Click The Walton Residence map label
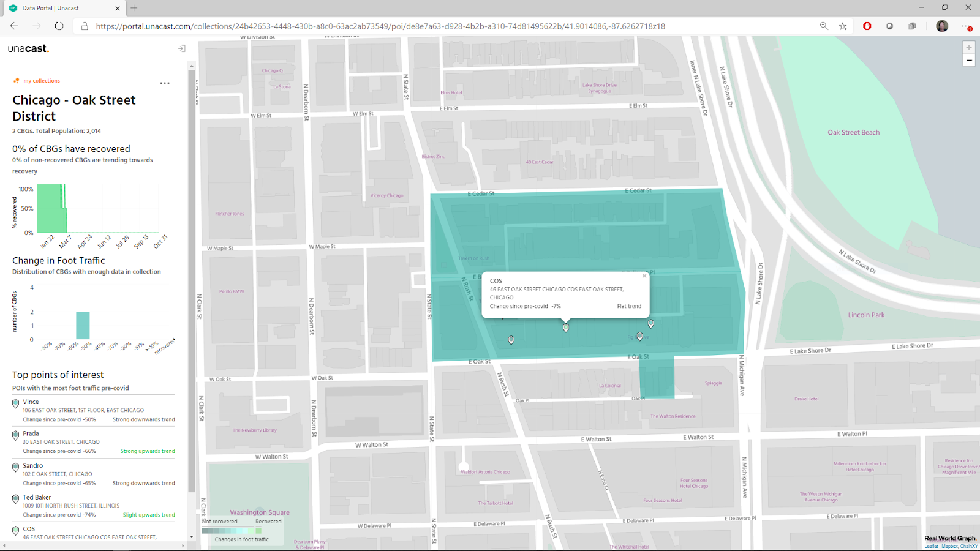 pyautogui.click(x=673, y=416)
